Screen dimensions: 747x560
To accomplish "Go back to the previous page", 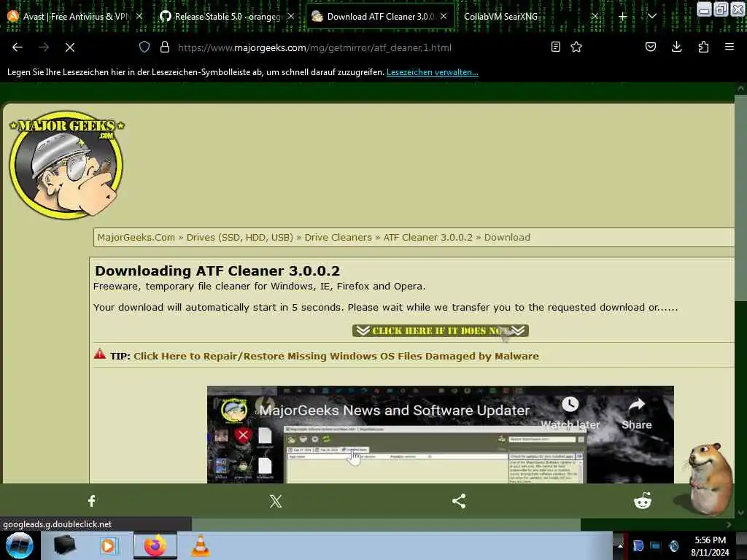I will (18, 47).
